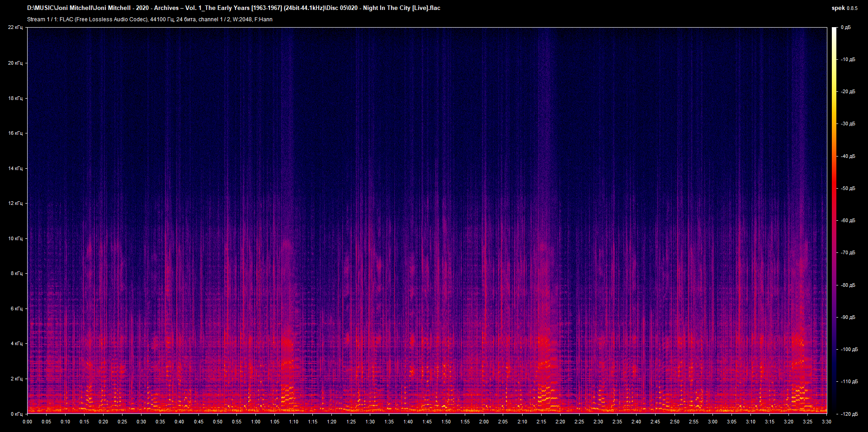Click the stream info line below the title
The image size is (868, 432).
pyautogui.click(x=149, y=19)
